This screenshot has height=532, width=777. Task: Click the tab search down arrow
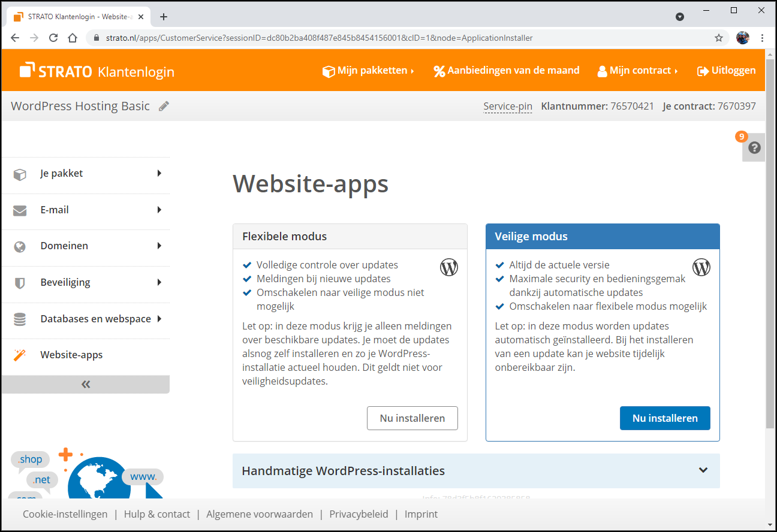point(680,17)
